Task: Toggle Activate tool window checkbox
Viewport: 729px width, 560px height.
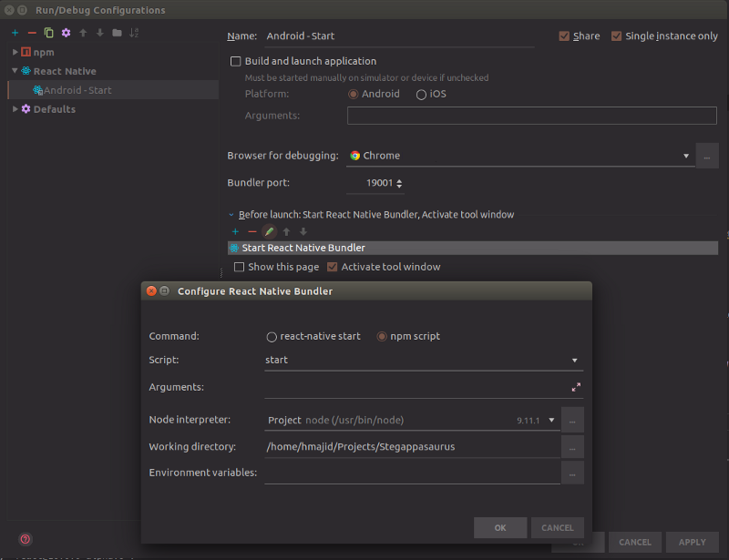Action: click(x=332, y=267)
